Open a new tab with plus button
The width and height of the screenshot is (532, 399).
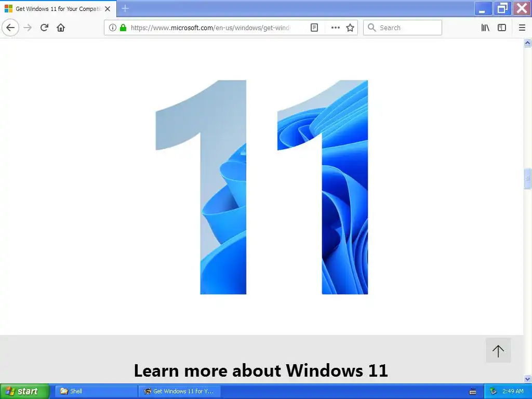pos(125,8)
